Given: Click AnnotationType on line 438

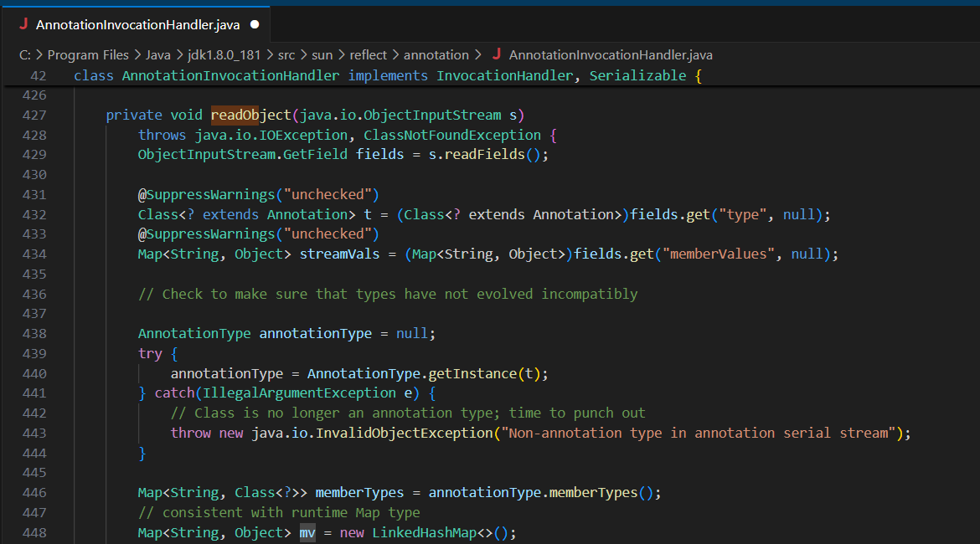Looking at the screenshot, I should pyautogui.click(x=194, y=334).
